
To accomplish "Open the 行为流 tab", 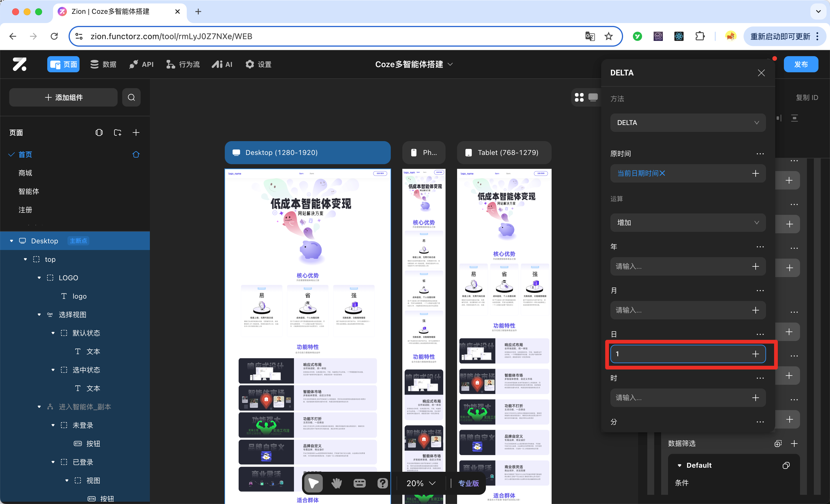I will tap(183, 64).
